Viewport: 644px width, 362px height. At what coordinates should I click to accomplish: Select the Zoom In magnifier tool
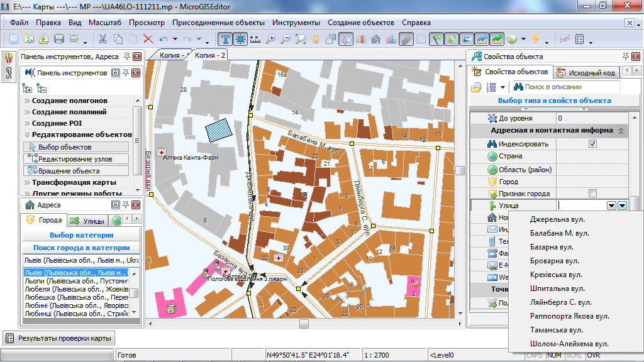click(271, 39)
